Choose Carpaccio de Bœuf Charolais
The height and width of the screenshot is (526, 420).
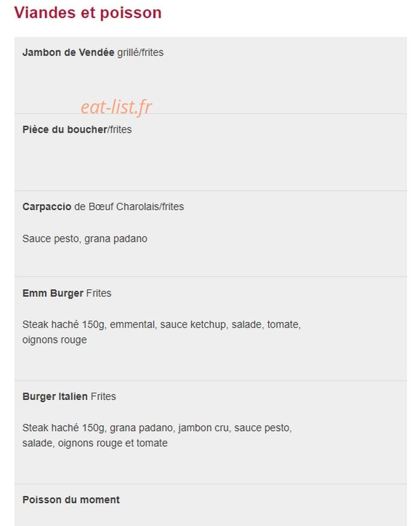103,207
